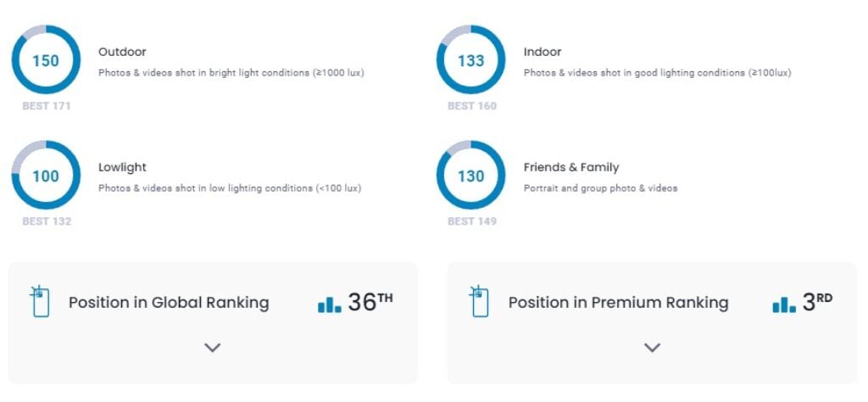
Task: Click the bar chart icon next to 36TH
Action: [x=330, y=304]
